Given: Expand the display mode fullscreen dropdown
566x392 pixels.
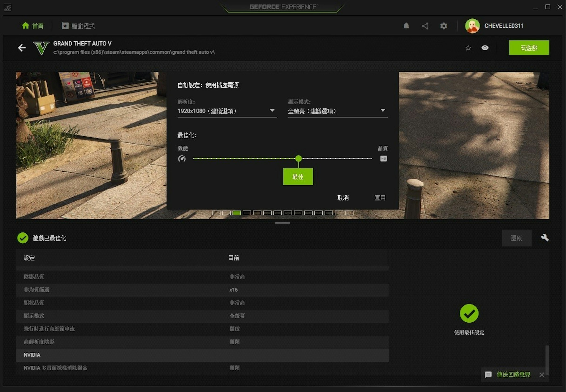Looking at the screenshot, I should [x=338, y=111].
